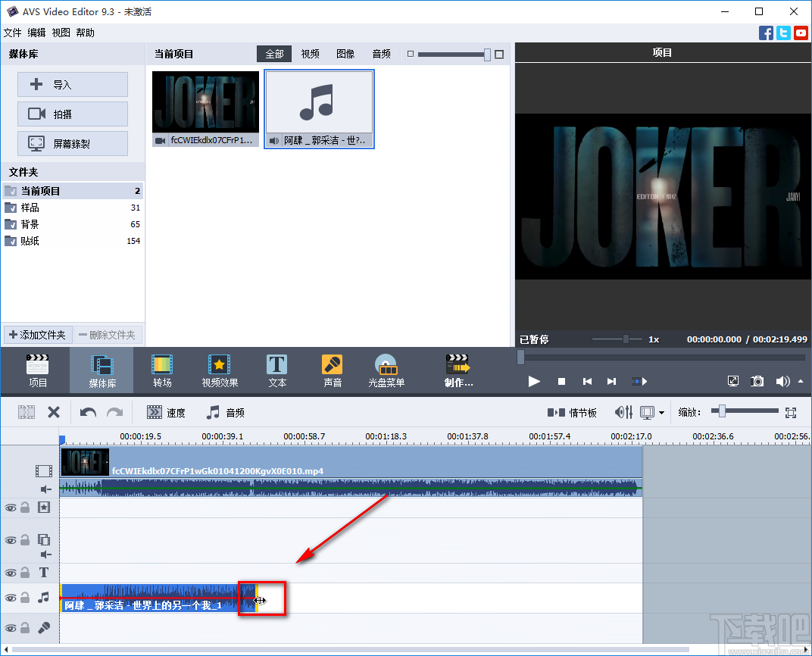The width and height of the screenshot is (812, 656).
Task: Click the 添加文件夹 add folder button
Action: click(37, 335)
